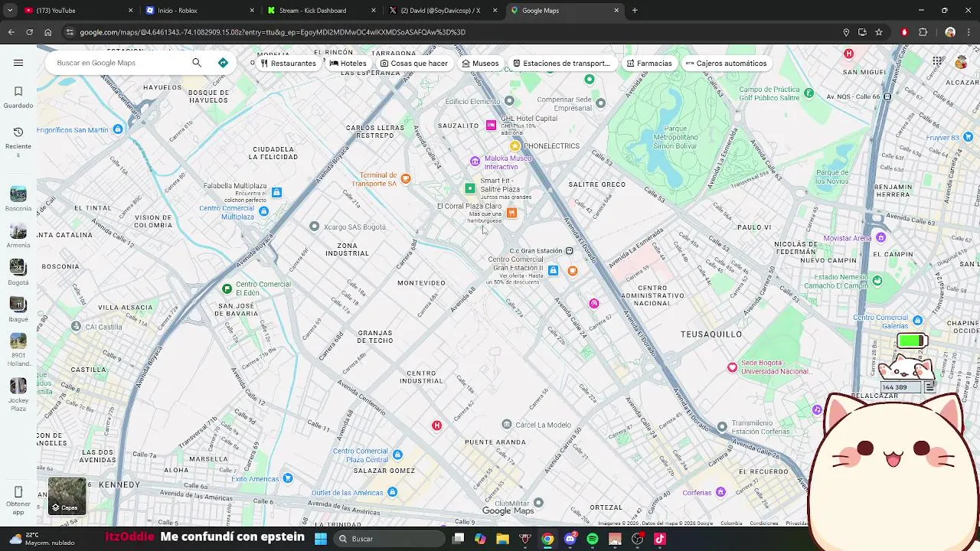Select the El Corral Plaza Claro restaurant marker
This screenshot has width=980, height=551.
pos(512,213)
